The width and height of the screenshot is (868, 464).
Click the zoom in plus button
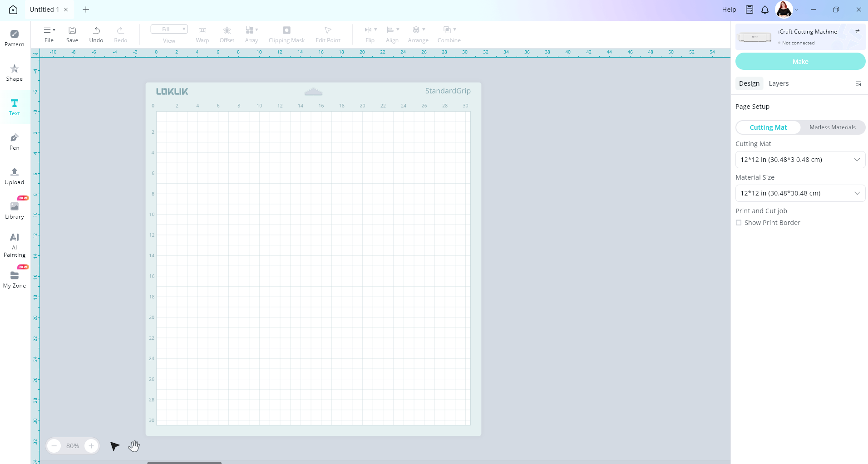pyautogui.click(x=91, y=446)
